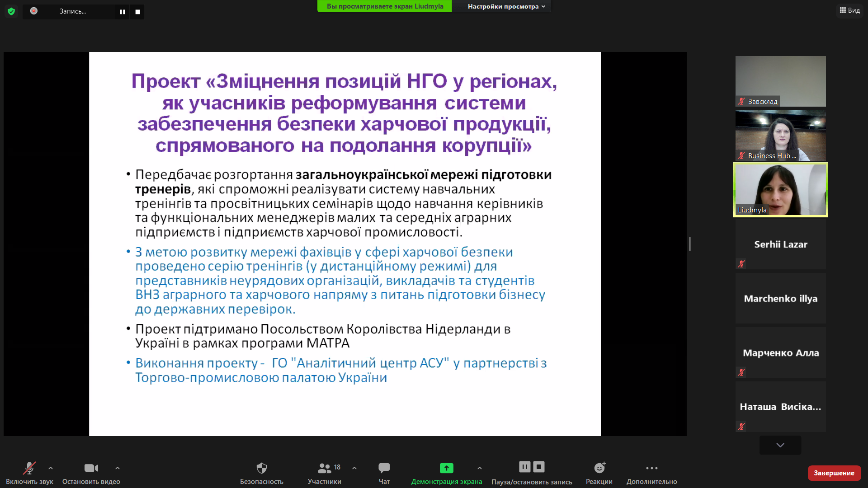Viewport: 868px width, 488px height.
Task: Click the divider handle beside the gallery panel
Action: (690, 244)
